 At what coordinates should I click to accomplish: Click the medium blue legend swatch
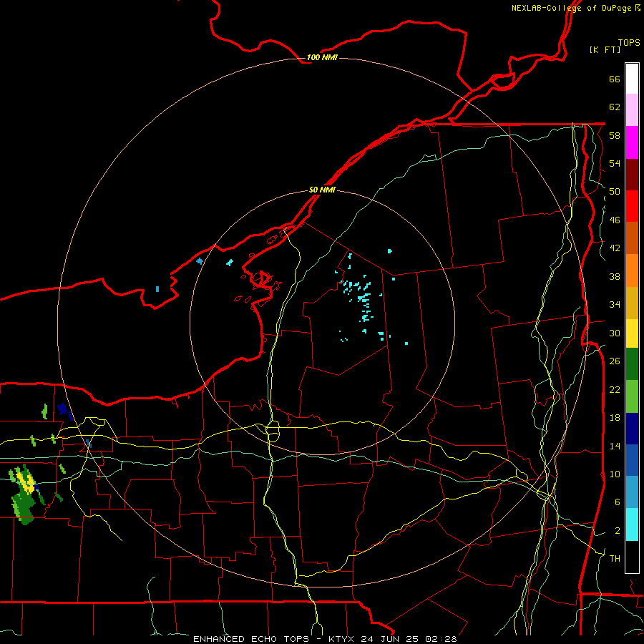pyautogui.click(x=632, y=460)
